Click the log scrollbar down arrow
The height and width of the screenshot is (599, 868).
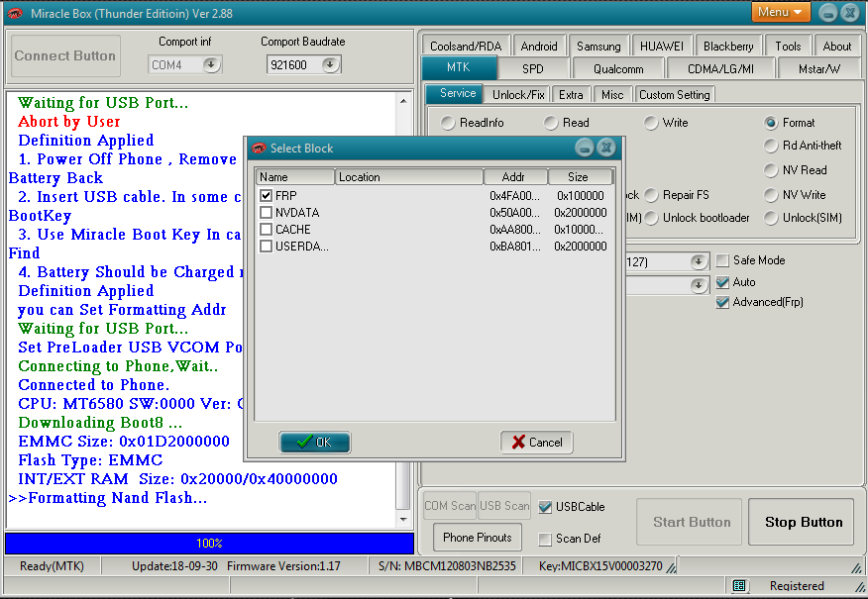(403, 520)
